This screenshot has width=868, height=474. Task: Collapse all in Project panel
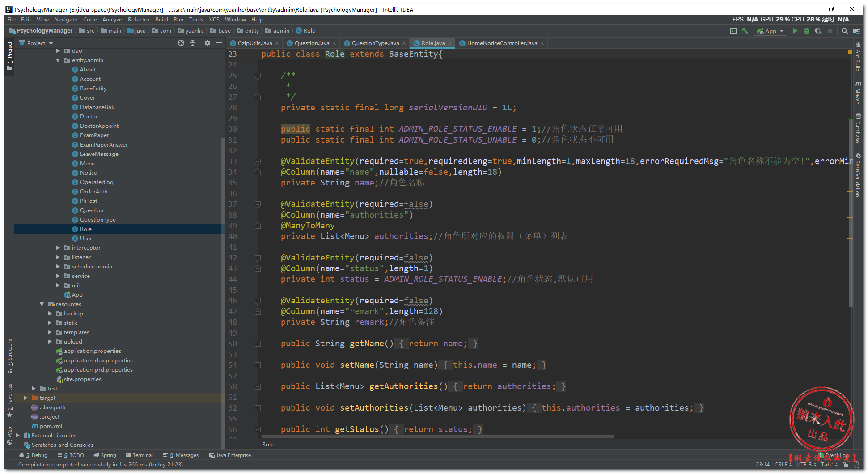pos(193,43)
